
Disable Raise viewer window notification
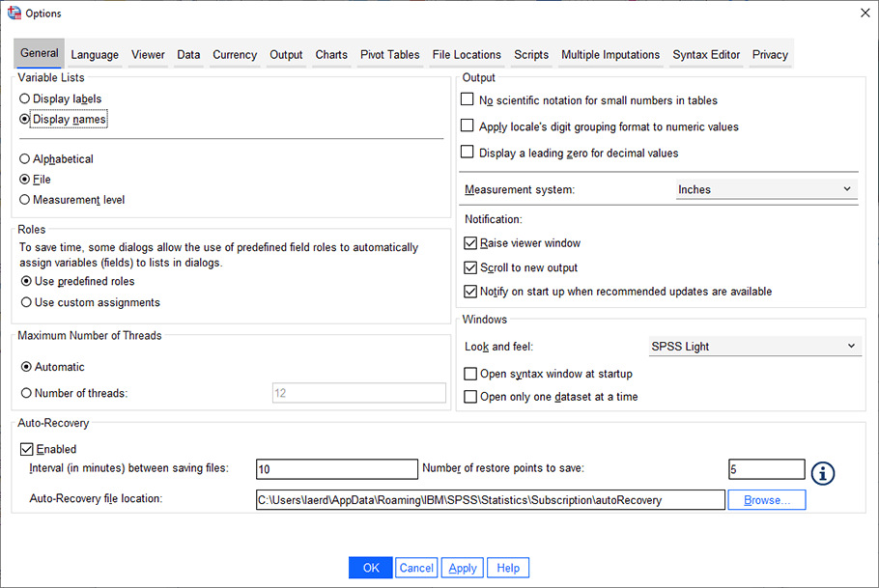pyautogui.click(x=470, y=243)
